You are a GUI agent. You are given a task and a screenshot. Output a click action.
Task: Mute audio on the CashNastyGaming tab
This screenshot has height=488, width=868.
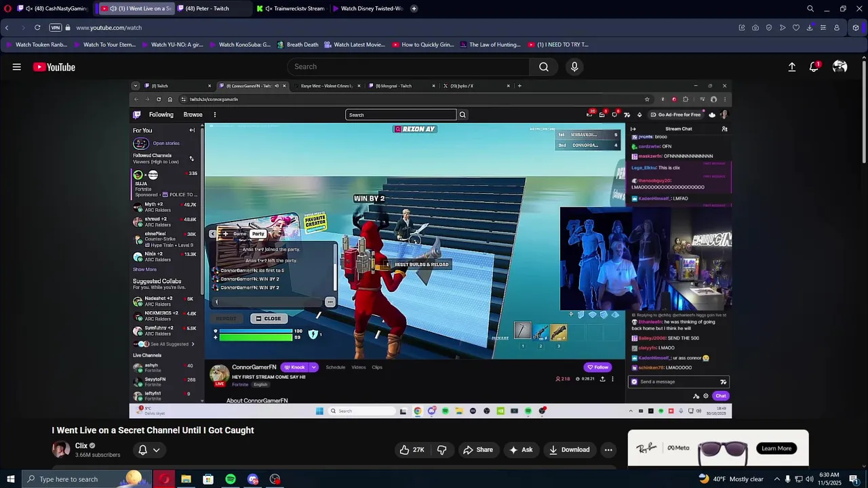click(x=29, y=9)
